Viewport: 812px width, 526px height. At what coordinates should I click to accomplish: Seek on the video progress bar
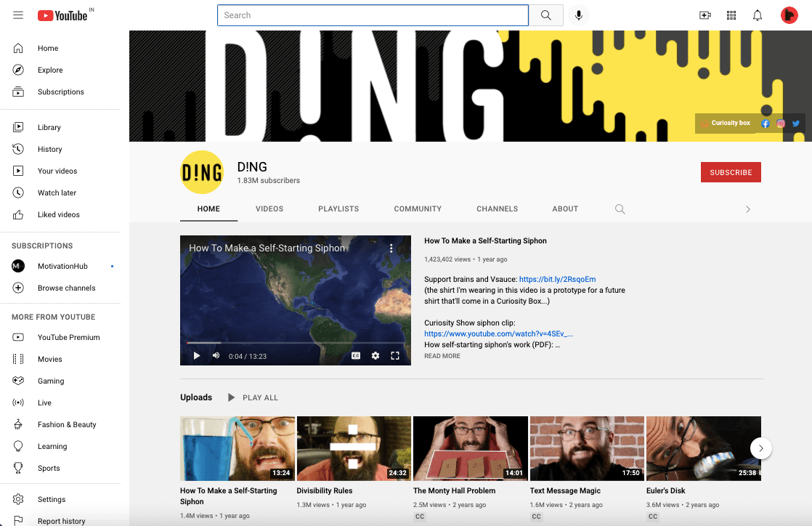coord(295,342)
